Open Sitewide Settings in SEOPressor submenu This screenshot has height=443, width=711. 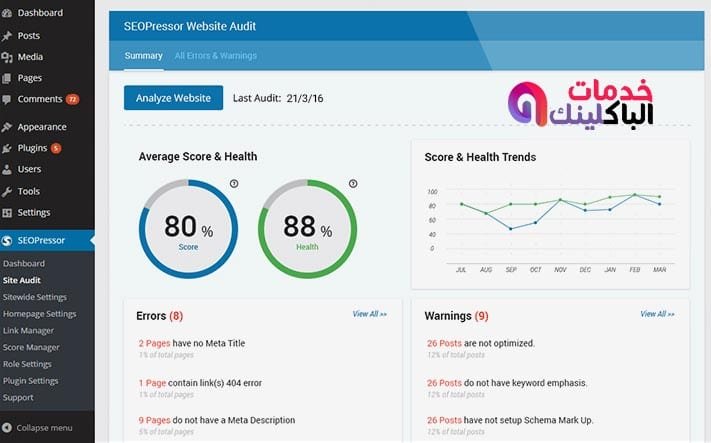[x=35, y=297]
